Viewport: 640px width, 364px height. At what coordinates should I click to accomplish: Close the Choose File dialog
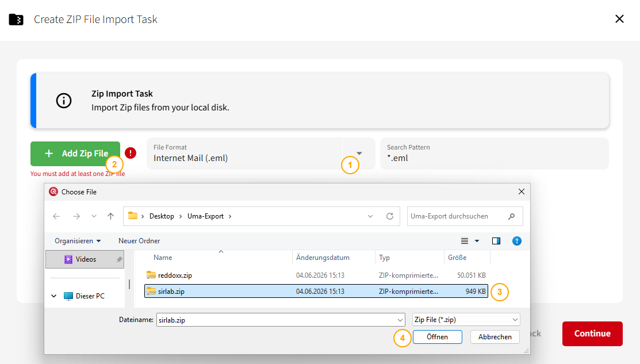(521, 192)
